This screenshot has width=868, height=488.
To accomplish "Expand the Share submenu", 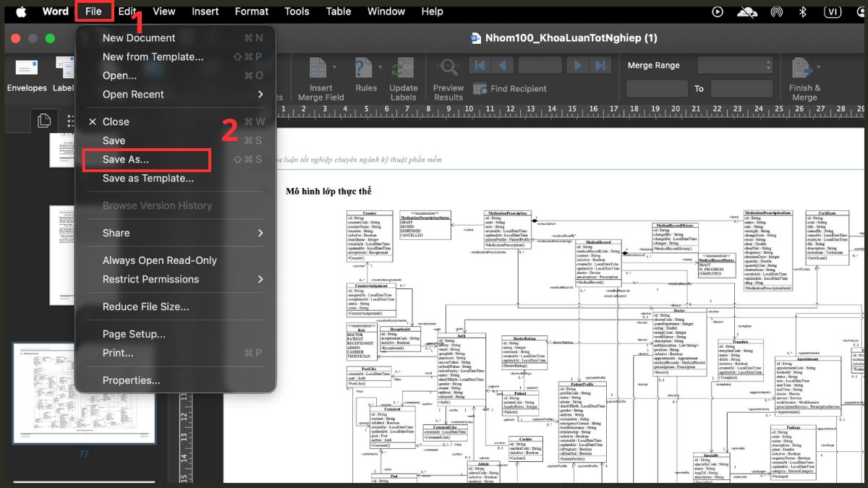I will (x=175, y=233).
